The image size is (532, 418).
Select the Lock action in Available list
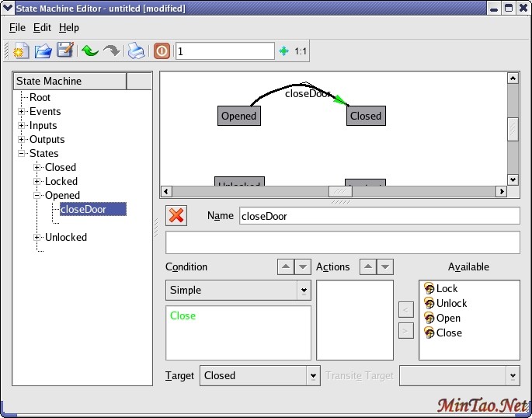(x=447, y=288)
